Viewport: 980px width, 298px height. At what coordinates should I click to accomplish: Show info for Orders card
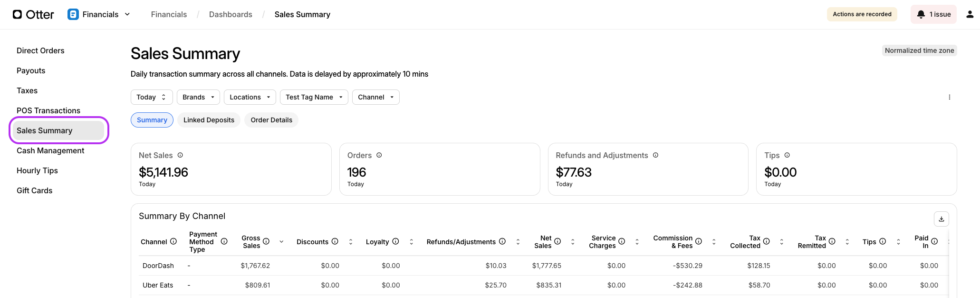tap(379, 155)
